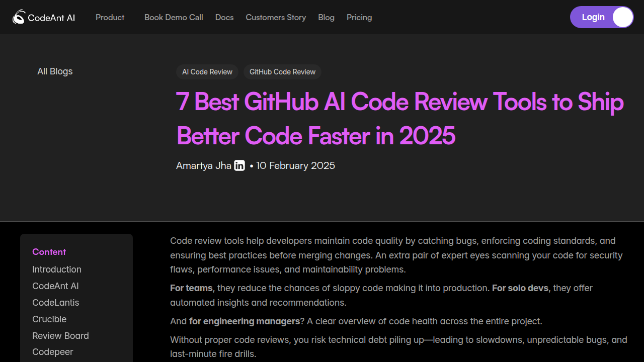The image size is (644, 362).
Task: Open the Product menu
Action: [x=110, y=17]
